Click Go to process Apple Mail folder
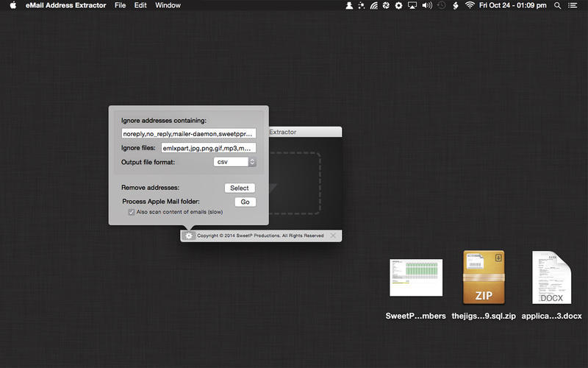The height and width of the screenshot is (368, 588). [x=245, y=202]
